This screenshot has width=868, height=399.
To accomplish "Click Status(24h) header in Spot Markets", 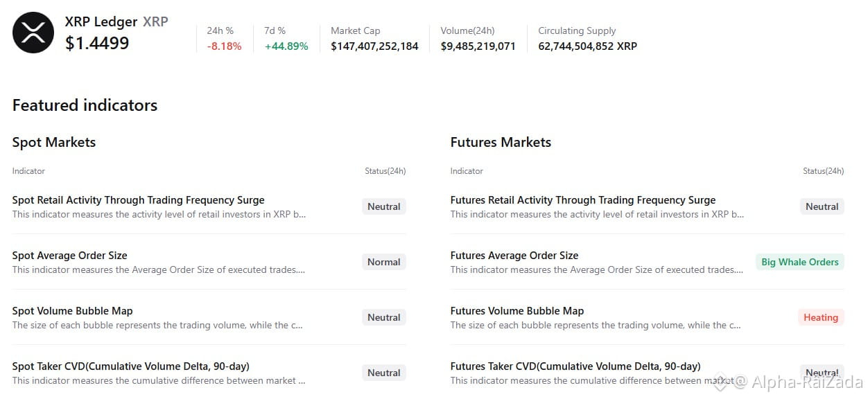I will click(385, 171).
